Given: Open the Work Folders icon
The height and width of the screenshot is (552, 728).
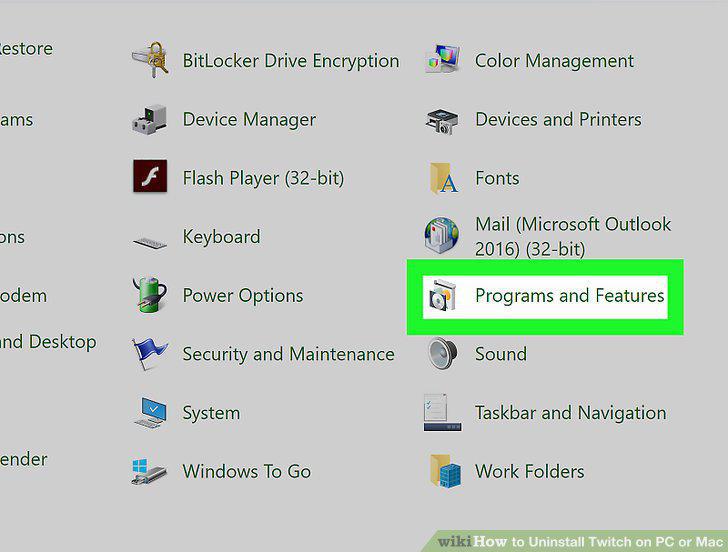Looking at the screenshot, I should click(x=445, y=471).
